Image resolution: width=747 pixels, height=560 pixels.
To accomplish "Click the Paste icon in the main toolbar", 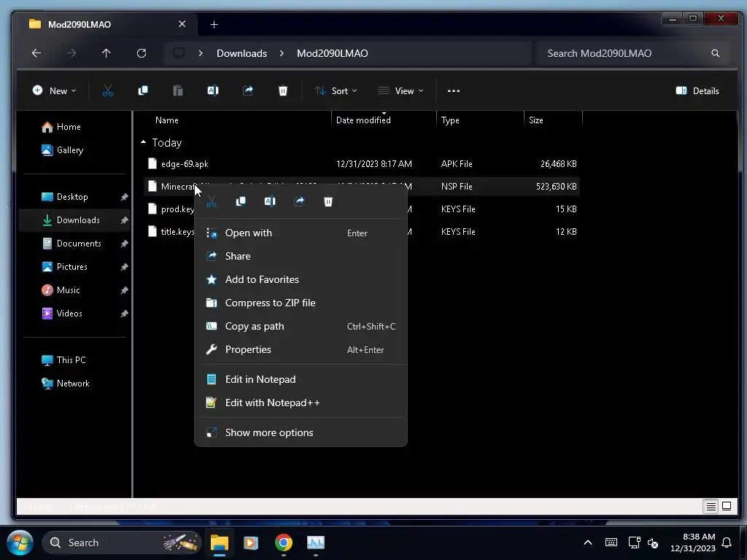I will (x=178, y=90).
